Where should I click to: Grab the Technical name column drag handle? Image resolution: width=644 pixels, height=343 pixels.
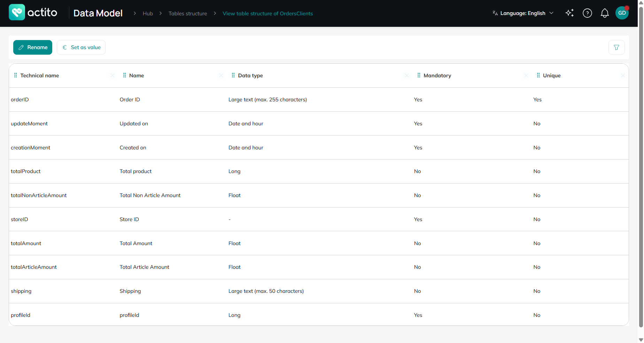pos(15,75)
